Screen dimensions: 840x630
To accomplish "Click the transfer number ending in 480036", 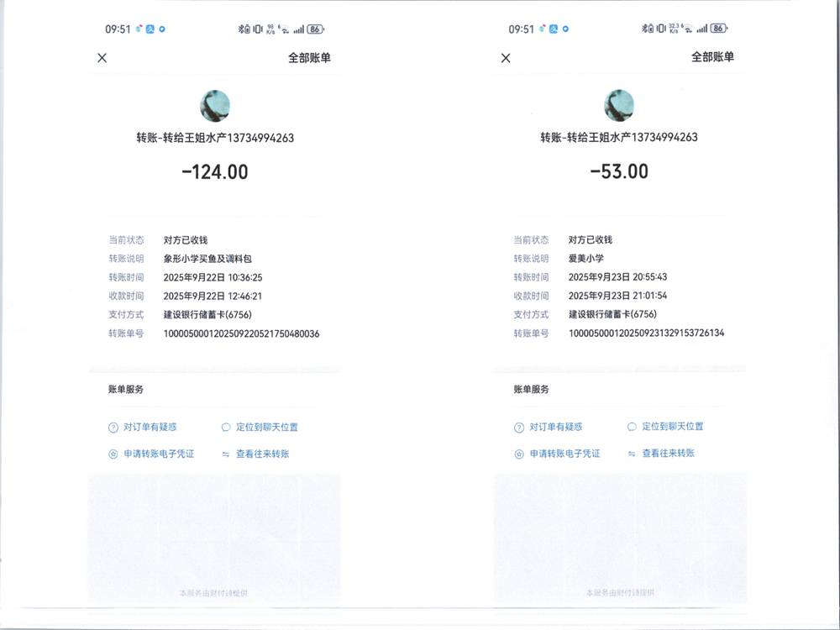I will click(x=241, y=333).
